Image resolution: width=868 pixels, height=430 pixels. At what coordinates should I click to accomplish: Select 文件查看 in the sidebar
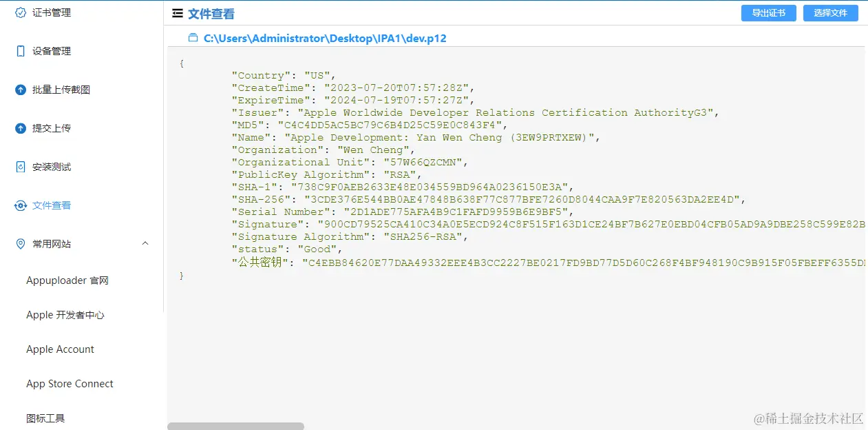point(52,205)
